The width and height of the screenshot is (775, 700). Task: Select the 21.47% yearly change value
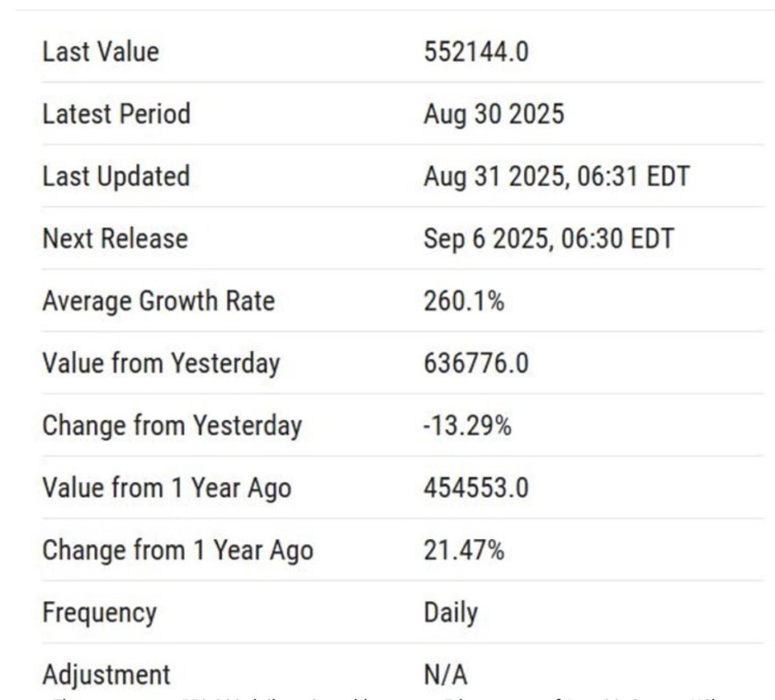464,550
